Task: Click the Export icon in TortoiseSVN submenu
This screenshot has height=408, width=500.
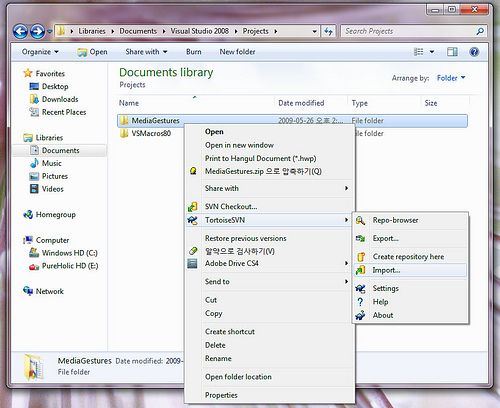Action: coord(360,239)
